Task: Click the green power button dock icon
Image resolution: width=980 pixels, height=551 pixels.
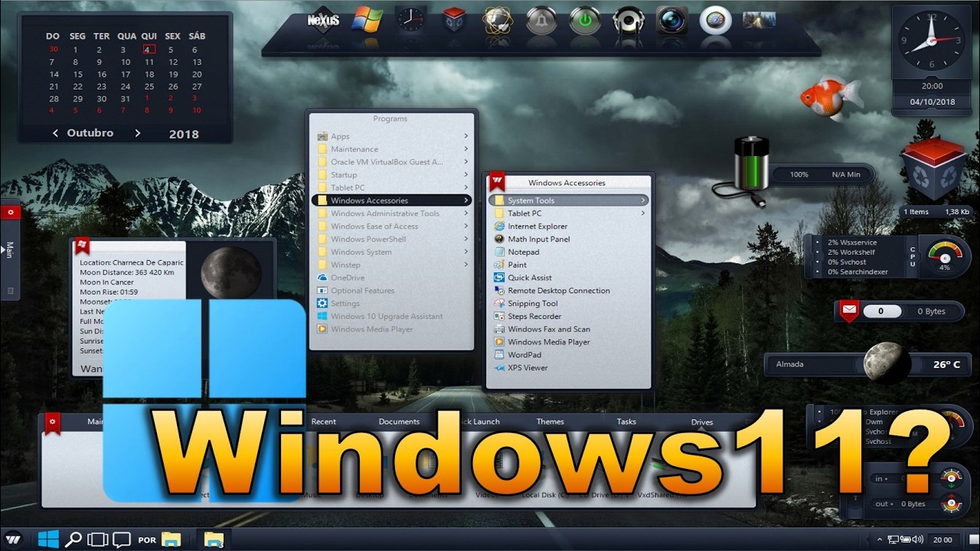Action: point(585,21)
